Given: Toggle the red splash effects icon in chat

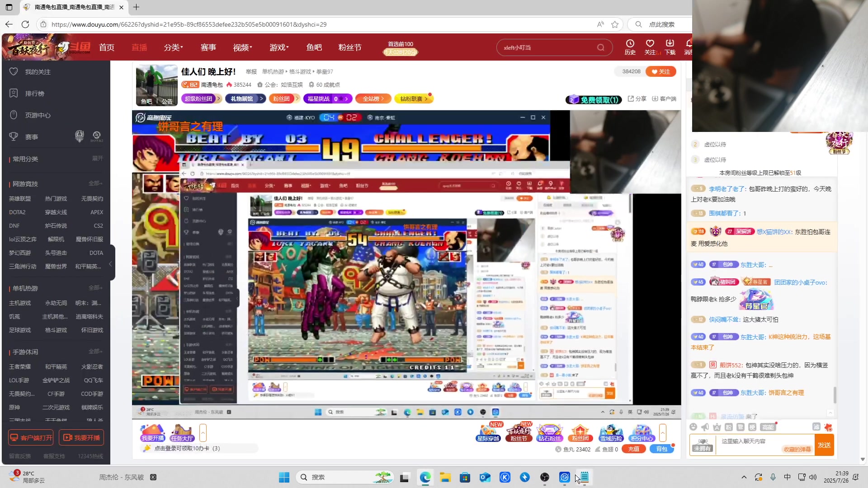Looking at the screenshot, I should click(x=828, y=427).
